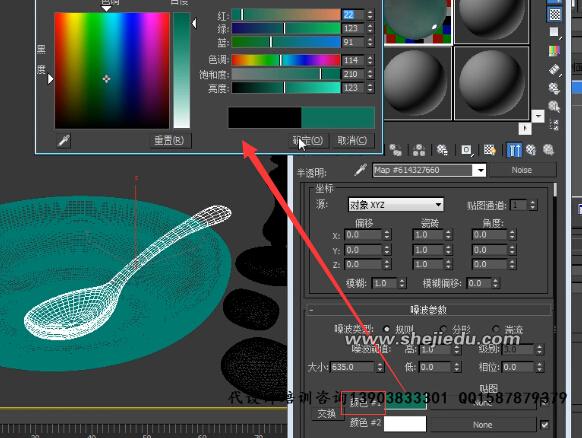The height and width of the screenshot is (438, 582).
Task: Click the go forward to sibling icon
Action: (548, 150)
